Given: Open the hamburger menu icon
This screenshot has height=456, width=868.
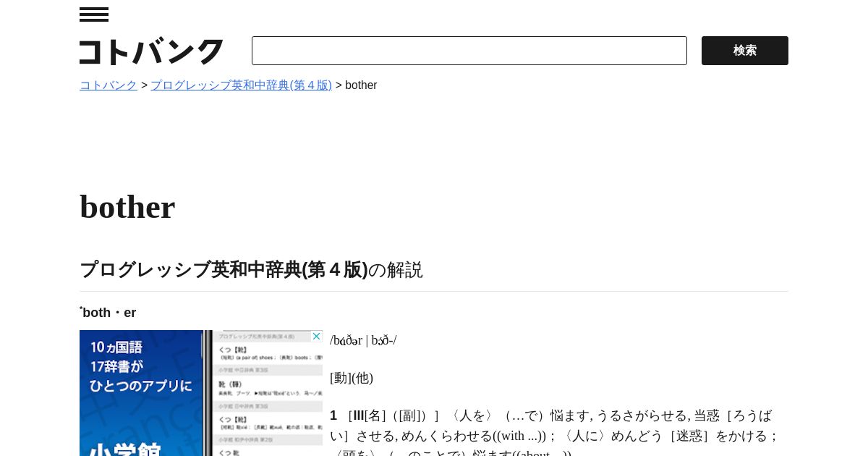Looking at the screenshot, I should [x=94, y=14].
